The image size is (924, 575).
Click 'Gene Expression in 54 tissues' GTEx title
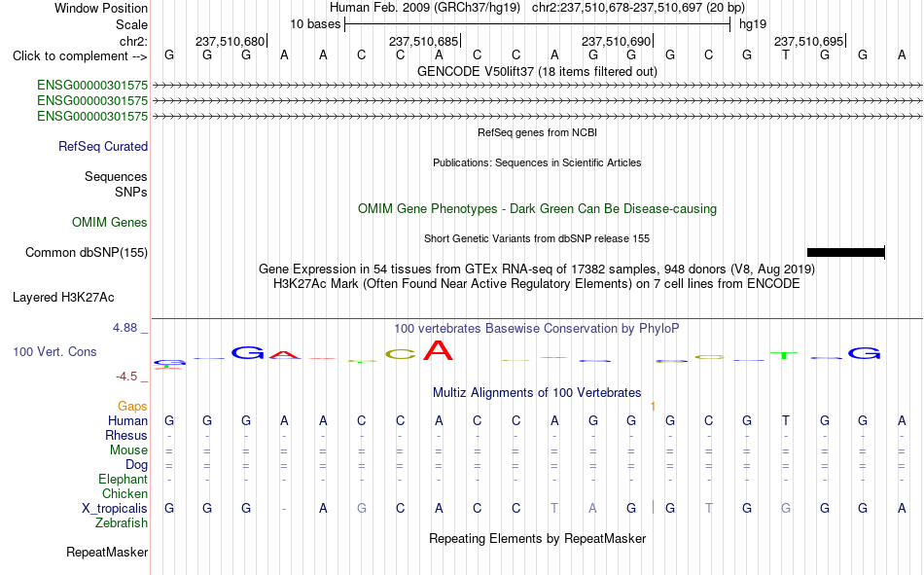click(537, 270)
